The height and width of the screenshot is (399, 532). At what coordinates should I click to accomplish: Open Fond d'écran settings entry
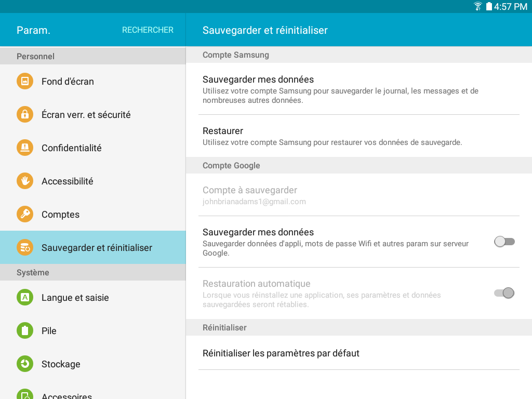(93, 82)
